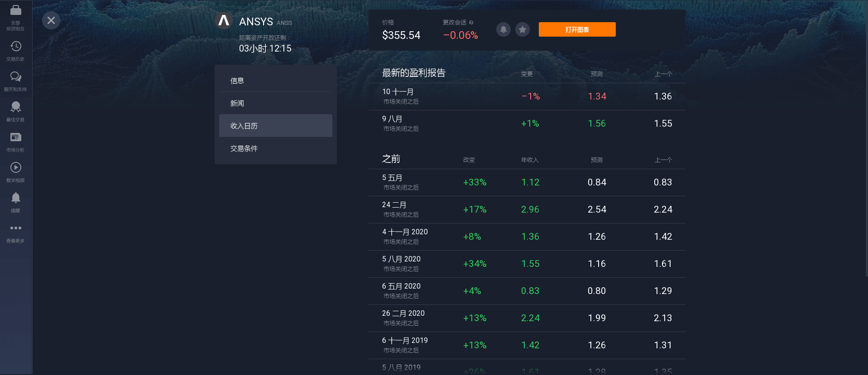
Task: Click the 4 十一月 2020 row
Action: click(x=527, y=237)
